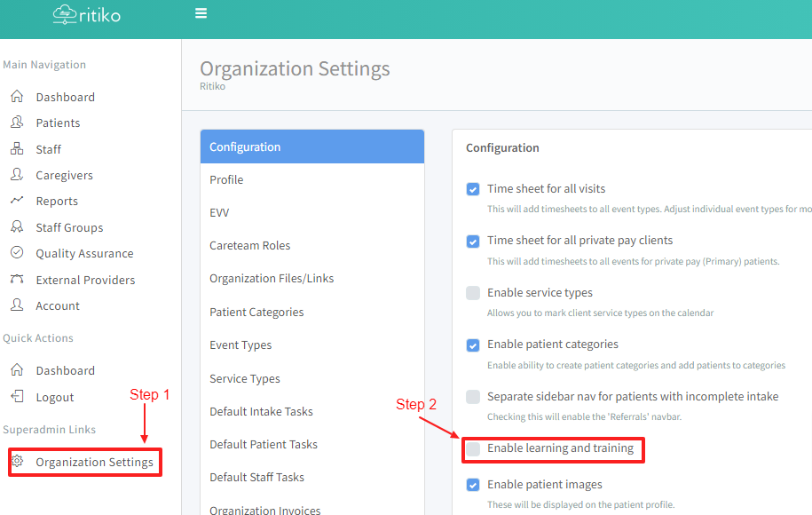The image size is (812, 515).
Task: Disable the Enable patient images checkbox
Action: click(x=473, y=485)
